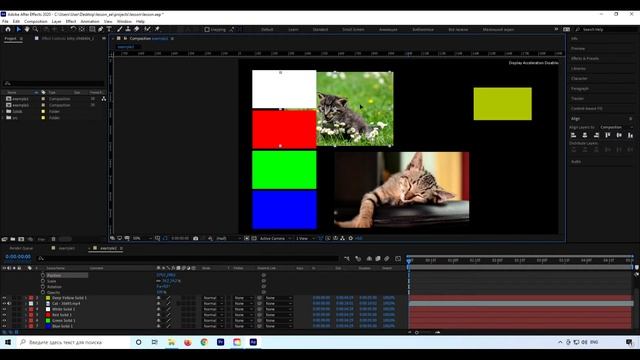The image size is (640, 360).
Task: Open the Animation menu
Action: [x=90, y=21]
